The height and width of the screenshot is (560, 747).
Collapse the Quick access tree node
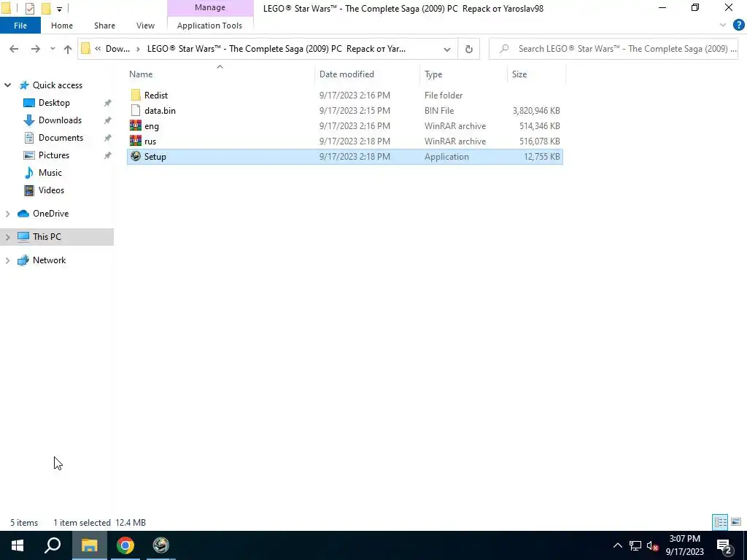tap(7, 85)
